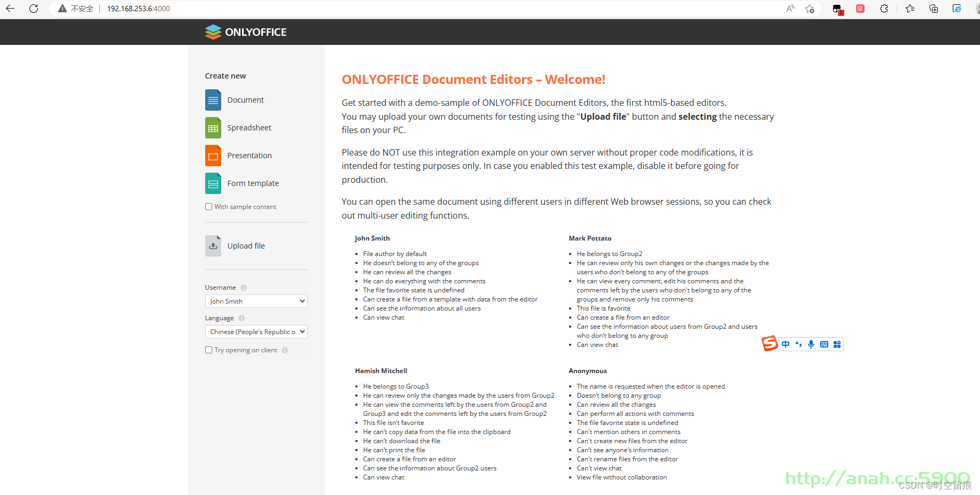Viewport: 980px width, 495px height.
Task: Click 'View file without collaboration' bullet
Action: pos(622,477)
